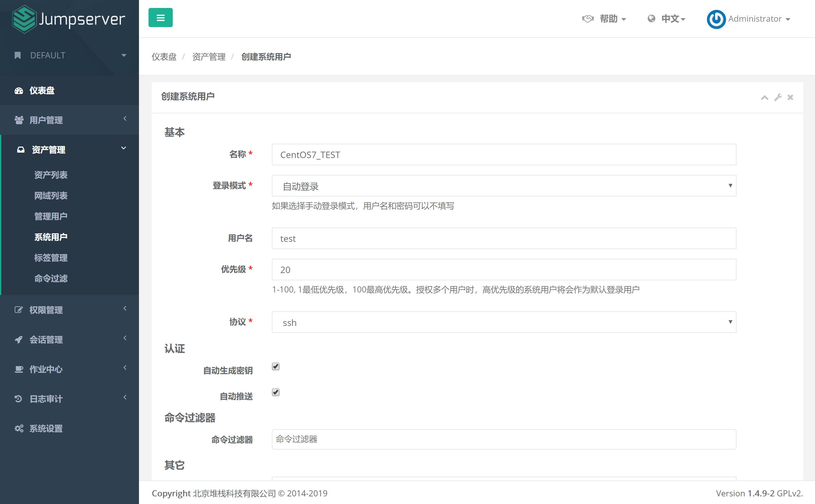Open 资产列表 in the sidebar
Screen dimensions: 815x504
51,175
